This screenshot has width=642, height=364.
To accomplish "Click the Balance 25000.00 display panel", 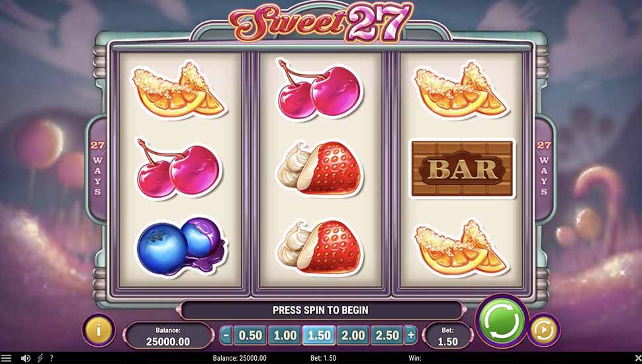I will [x=168, y=336].
